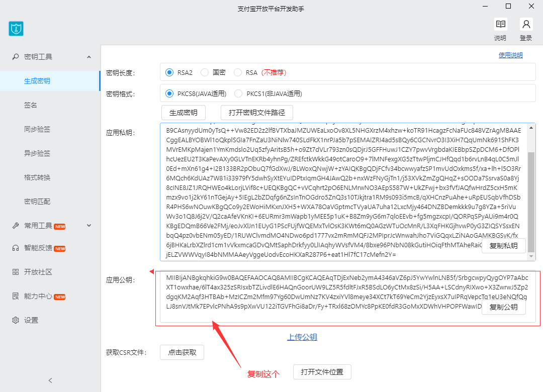543x392 pixels.
Task: Click the blue shield app logo
Action: tap(16, 29)
